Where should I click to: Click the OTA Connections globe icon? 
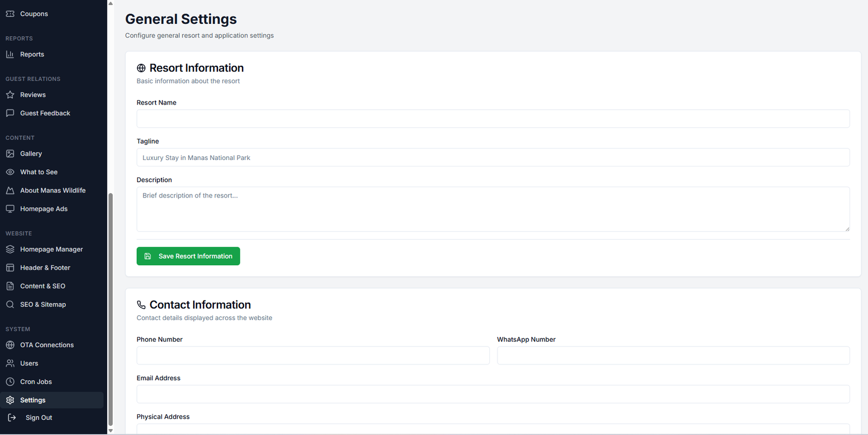coord(10,345)
